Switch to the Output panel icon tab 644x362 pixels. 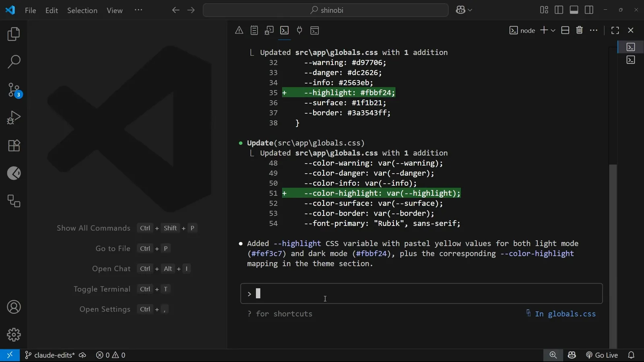coord(254,30)
